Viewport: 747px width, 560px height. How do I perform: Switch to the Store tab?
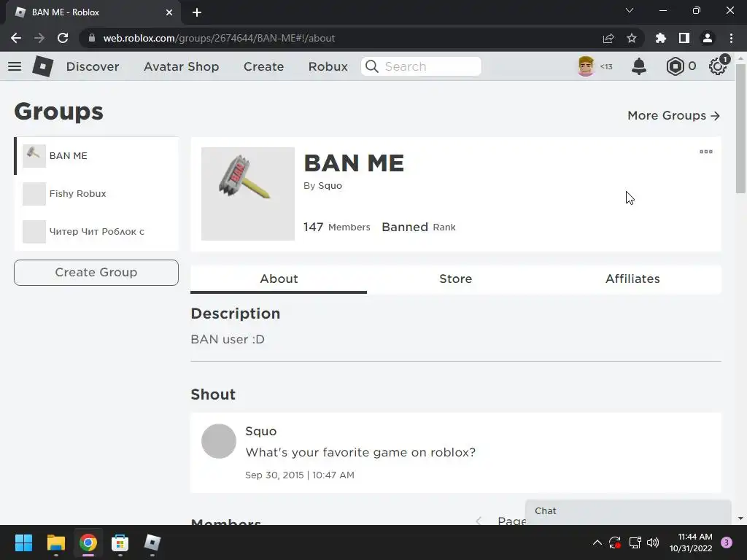(455, 279)
